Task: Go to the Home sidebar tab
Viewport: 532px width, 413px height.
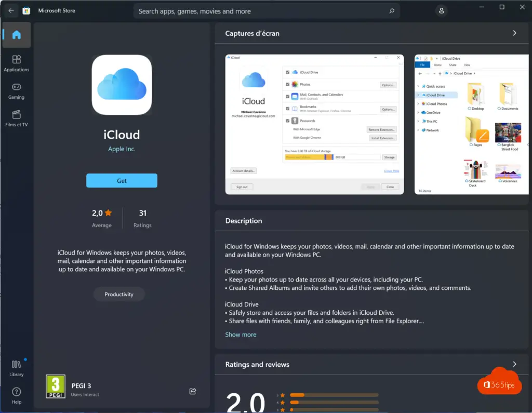Action: tap(16, 35)
